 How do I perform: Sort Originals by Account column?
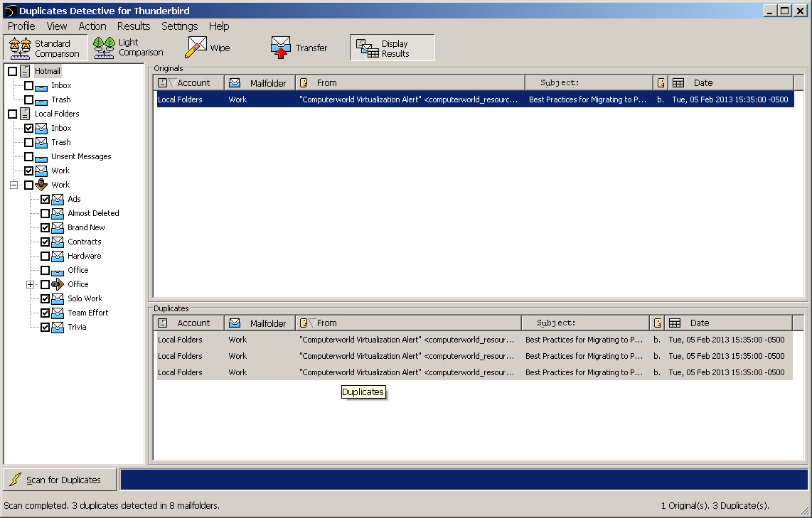(193, 83)
